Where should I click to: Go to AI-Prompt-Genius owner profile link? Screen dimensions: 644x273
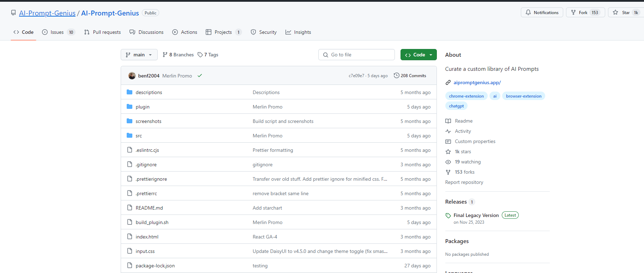[47, 13]
